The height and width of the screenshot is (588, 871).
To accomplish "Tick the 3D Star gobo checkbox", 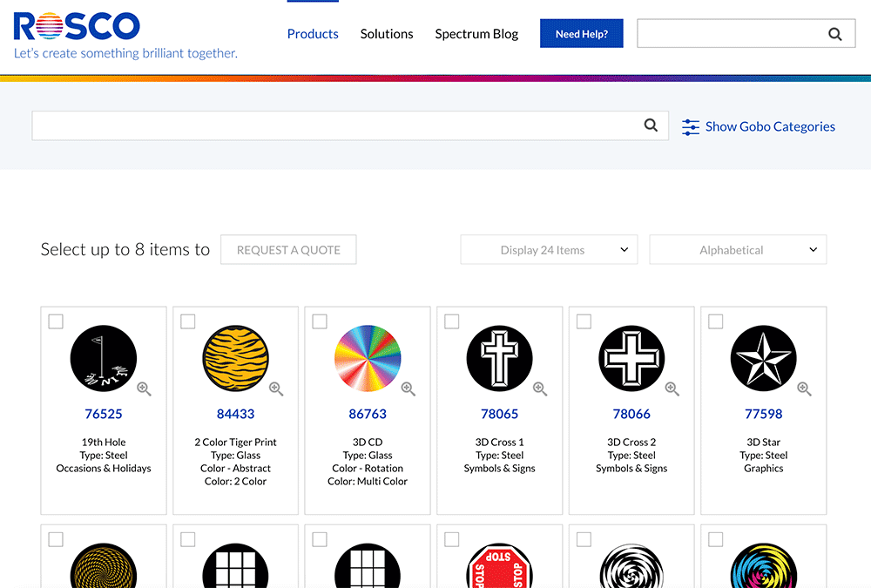I will [x=715, y=321].
